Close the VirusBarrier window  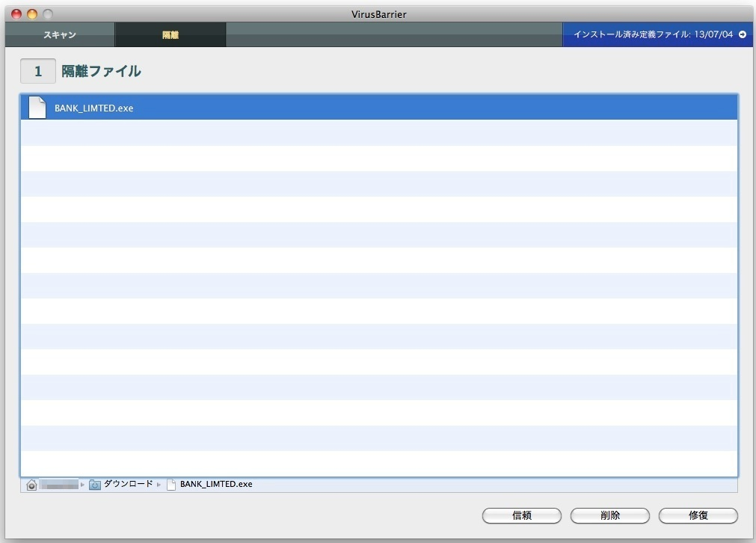(x=16, y=14)
